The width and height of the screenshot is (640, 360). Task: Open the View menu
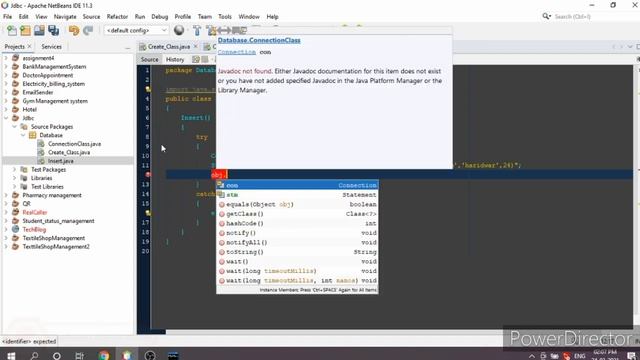click(x=41, y=17)
